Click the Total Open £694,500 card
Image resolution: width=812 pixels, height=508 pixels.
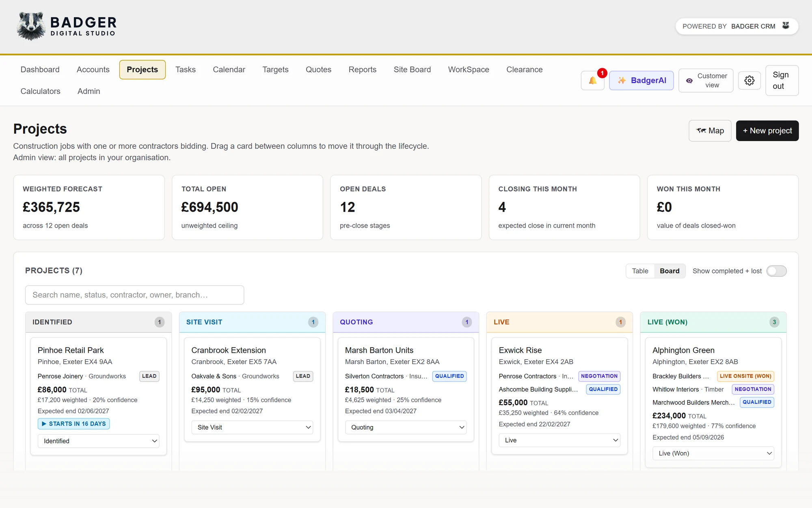(247, 207)
